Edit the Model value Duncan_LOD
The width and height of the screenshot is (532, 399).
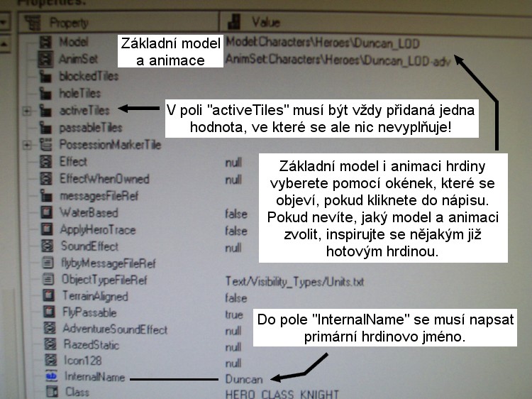pyautogui.click(x=323, y=43)
